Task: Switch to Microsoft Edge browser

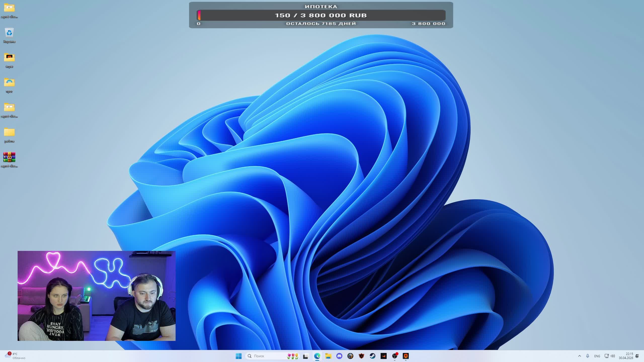Action: [317, 356]
